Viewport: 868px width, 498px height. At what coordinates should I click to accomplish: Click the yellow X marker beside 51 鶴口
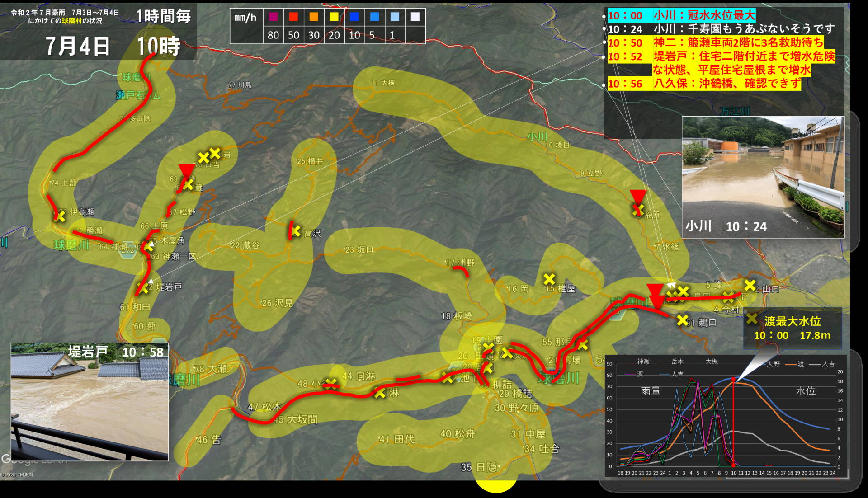click(683, 320)
